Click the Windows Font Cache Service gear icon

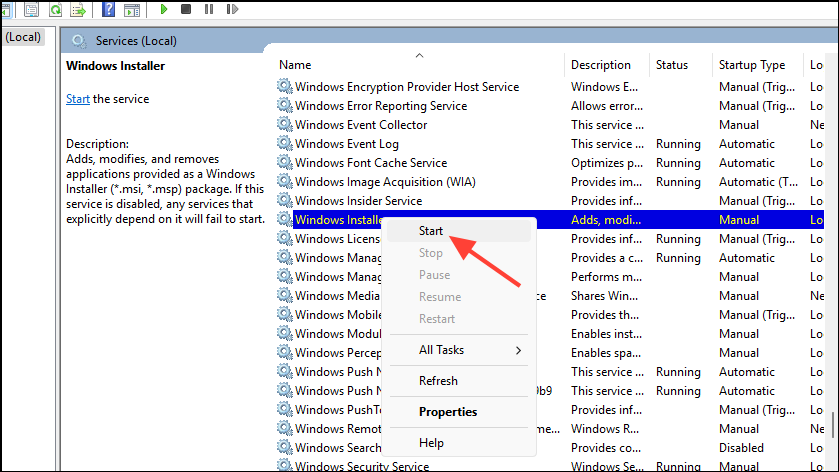(x=285, y=162)
